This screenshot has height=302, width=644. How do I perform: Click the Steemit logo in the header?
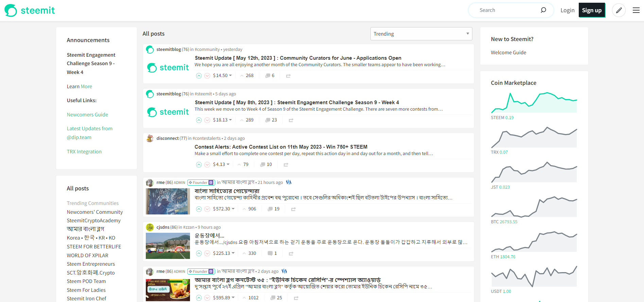click(x=30, y=11)
